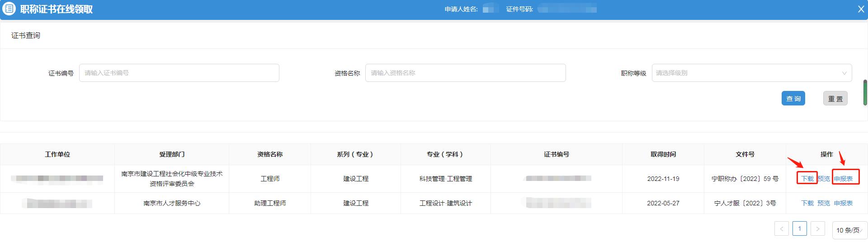Download the 助理工程师 certificate via 下载
This screenshot has height=247, width=868.
(807, 203)
